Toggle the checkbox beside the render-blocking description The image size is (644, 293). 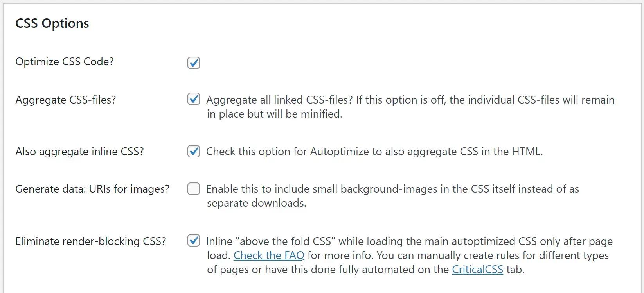[x=193, y=241]
